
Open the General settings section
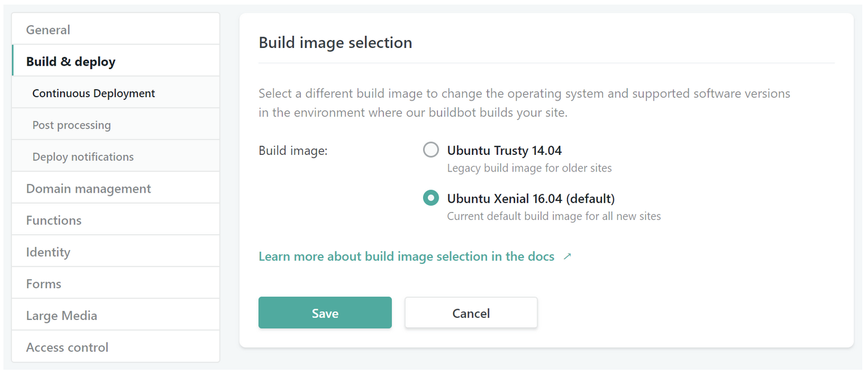[x=48, y=29]
